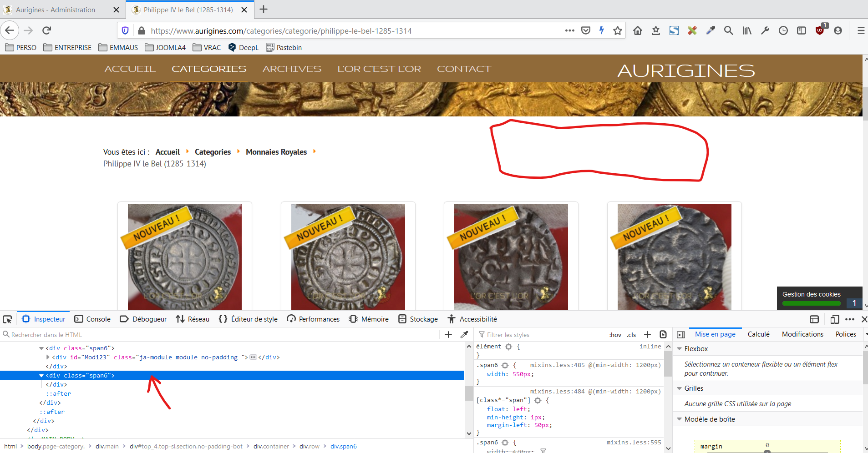Open the Firefox hamburger menu
The width and height of the screenshot is (868, 453).
pyautogui.click(x=861, y=30)
